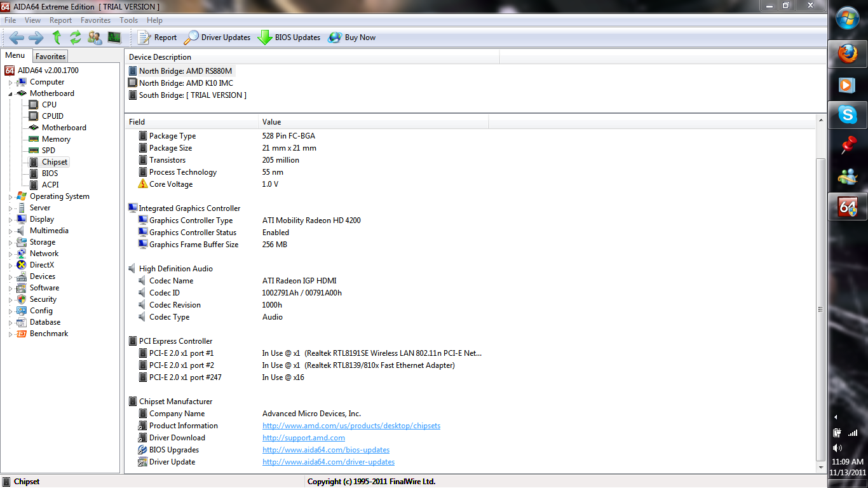Click the PCI Express Controller chip icon

coord(133,341)
